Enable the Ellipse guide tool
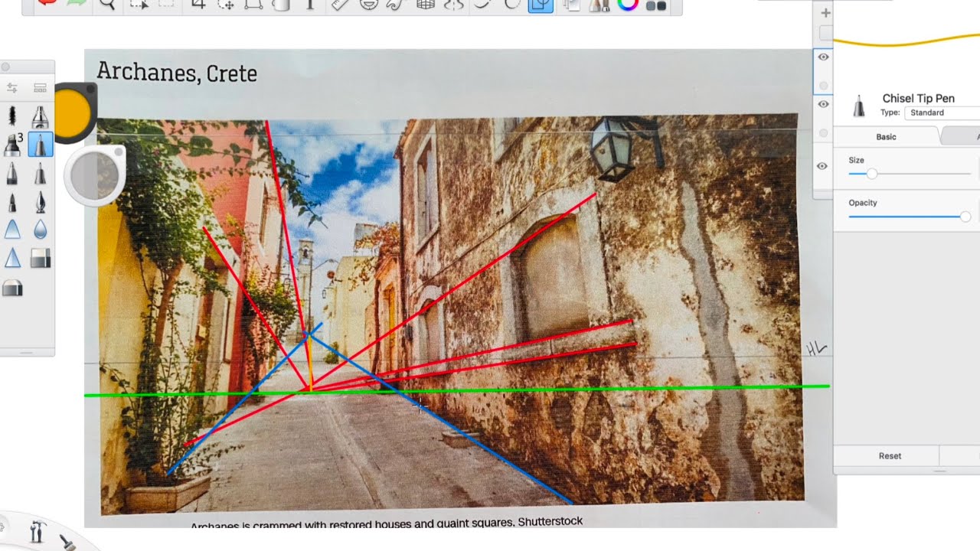This screenshot has height=551, width=980. [x=368, y=4]
